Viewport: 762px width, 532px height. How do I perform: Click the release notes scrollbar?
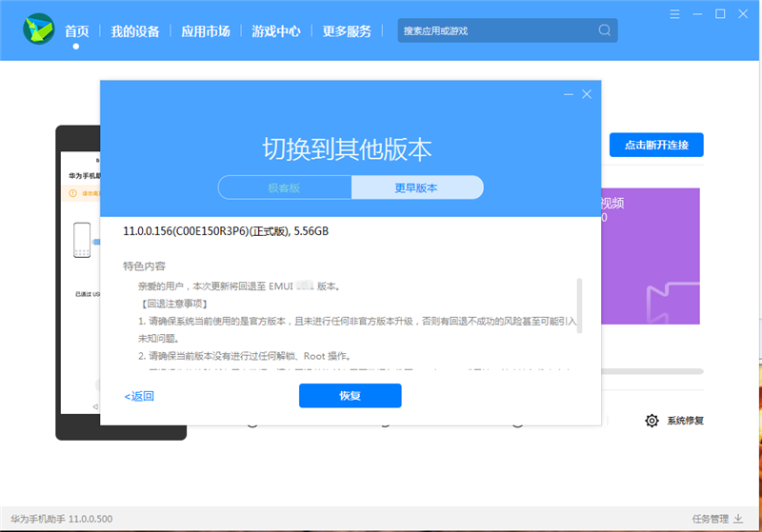click(579, 305)
